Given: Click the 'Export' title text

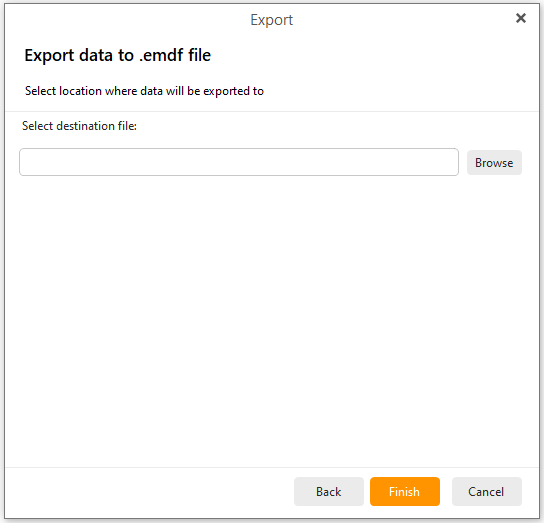Looking at the screenshot, I should pos(272,20).
